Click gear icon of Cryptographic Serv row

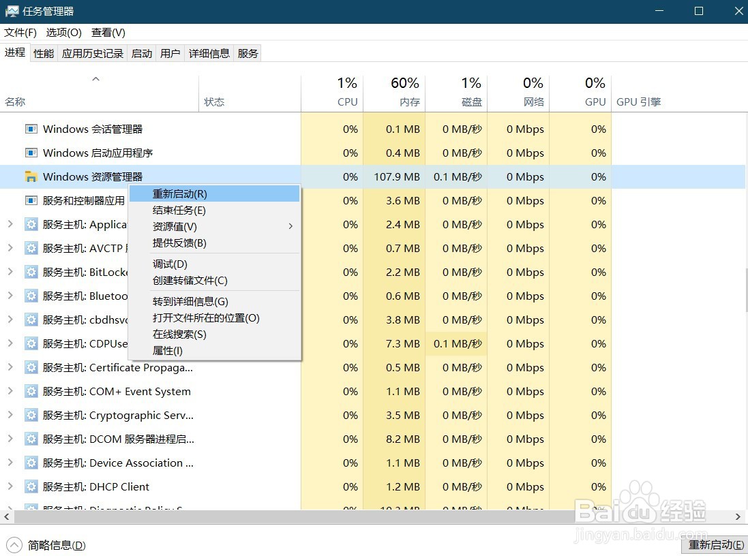31,415
